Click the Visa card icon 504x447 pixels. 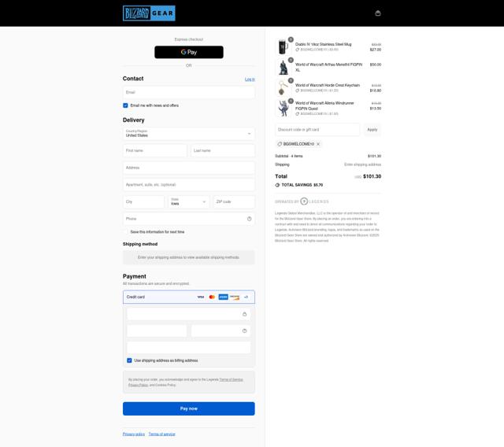click(x=201, y=297)
